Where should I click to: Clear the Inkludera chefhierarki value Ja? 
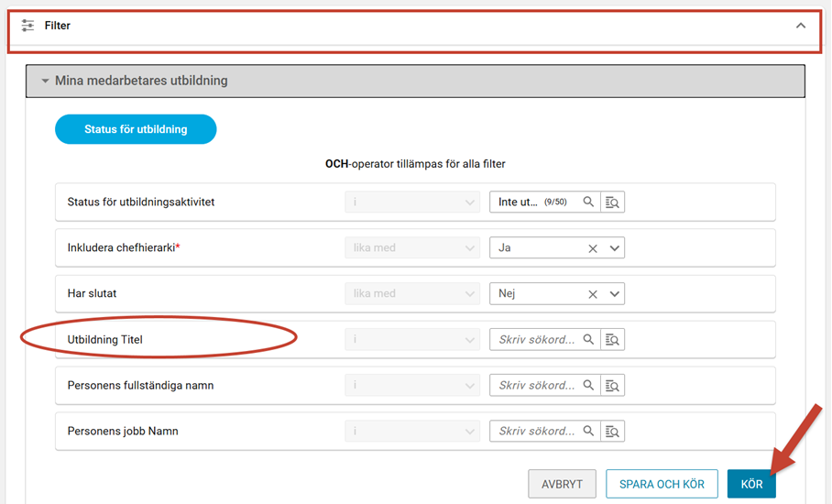click(593, 248)
